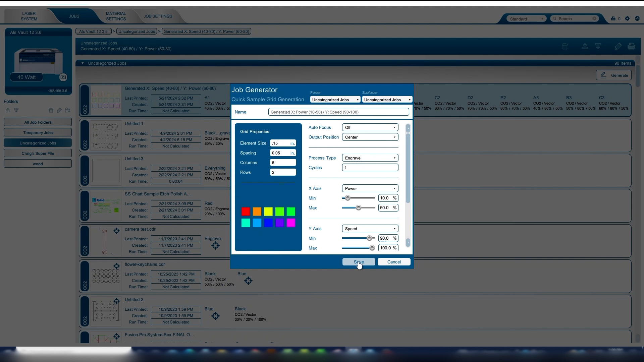Click the Y Axis Min slider handle
The image size is (644, 362).
pos(369,238)
